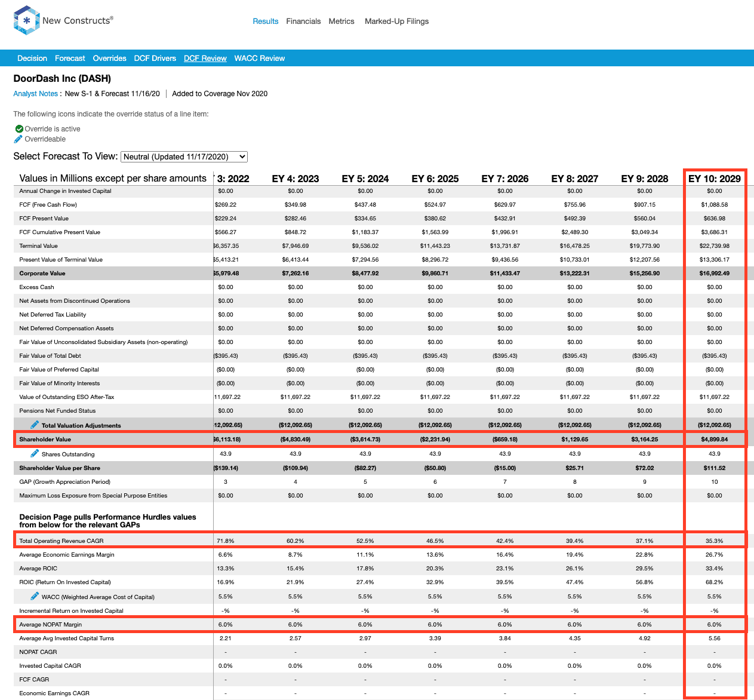The height and width of the screenshot is (700, 754).
Task: Click the green Override is active checkmark icon
Action: (x=19, y=129)
